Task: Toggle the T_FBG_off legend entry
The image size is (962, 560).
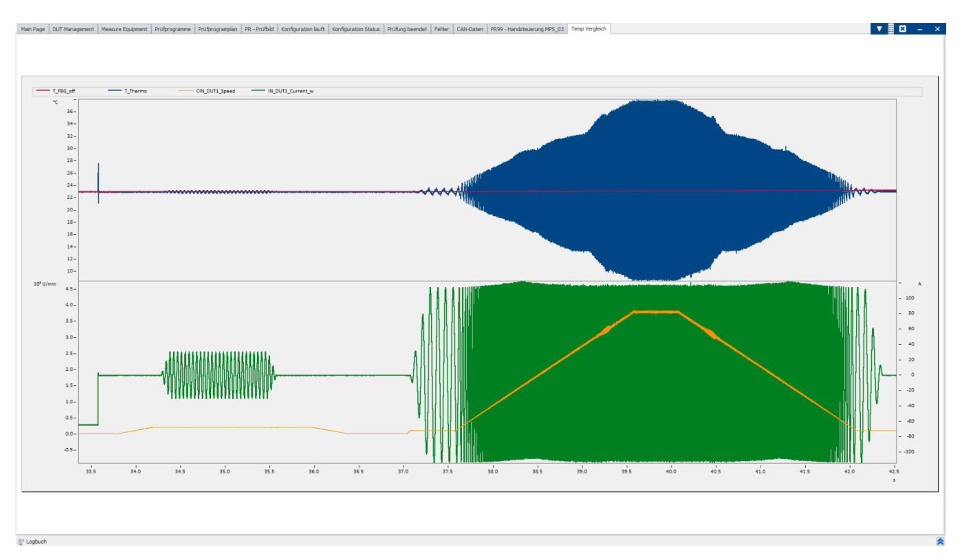Action: [63, 91]
